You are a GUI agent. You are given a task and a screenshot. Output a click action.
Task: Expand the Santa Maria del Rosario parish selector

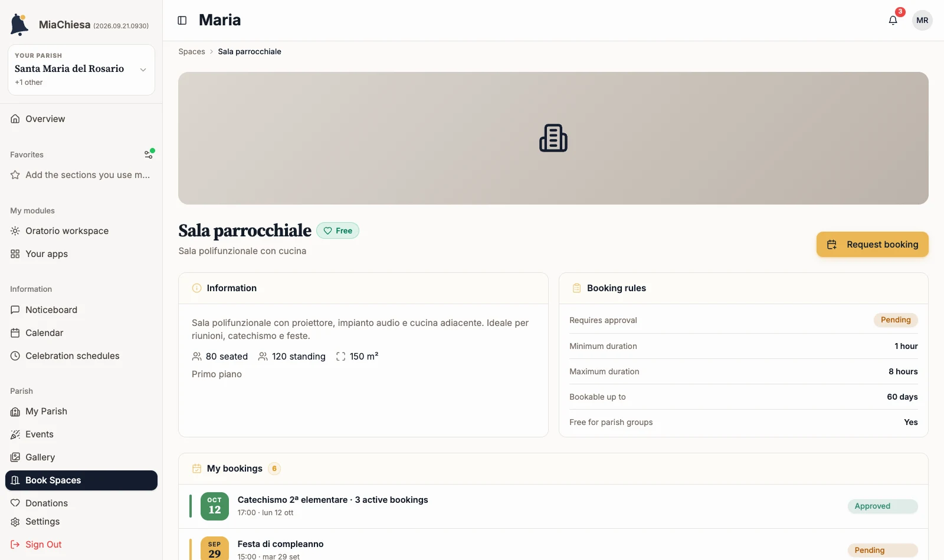(x=81, y=70)
